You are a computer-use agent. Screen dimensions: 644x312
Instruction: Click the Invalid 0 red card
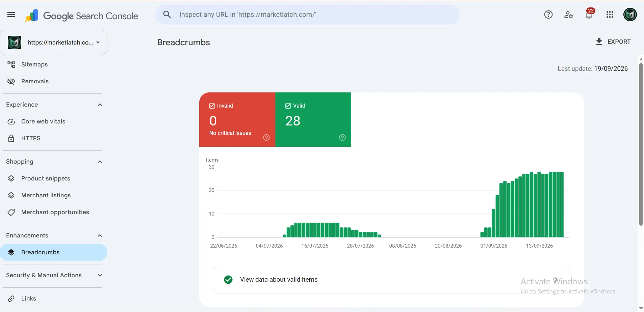pos(237,119)
